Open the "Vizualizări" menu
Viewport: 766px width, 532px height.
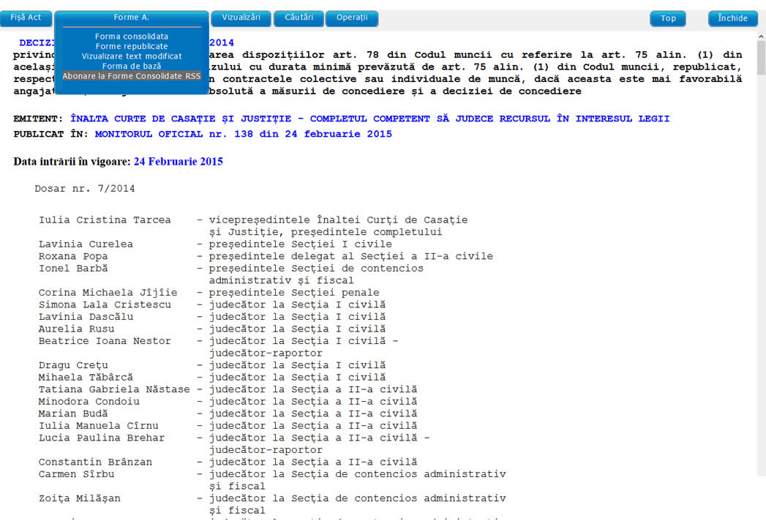click(x=241, y=18)
